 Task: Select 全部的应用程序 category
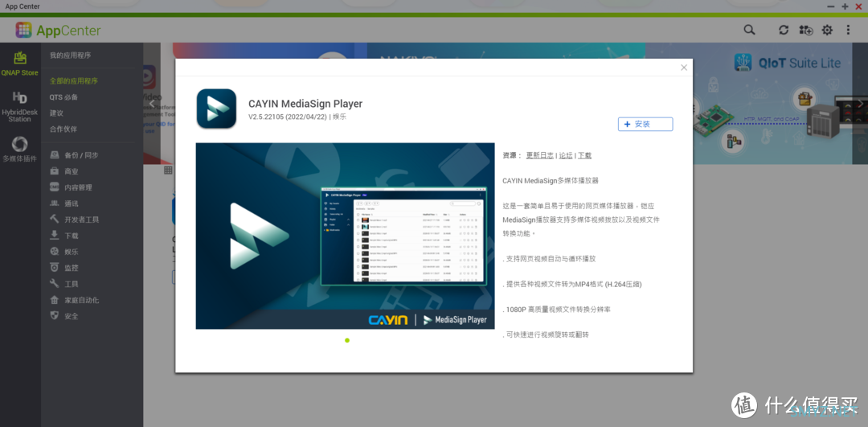click(74, 81)
